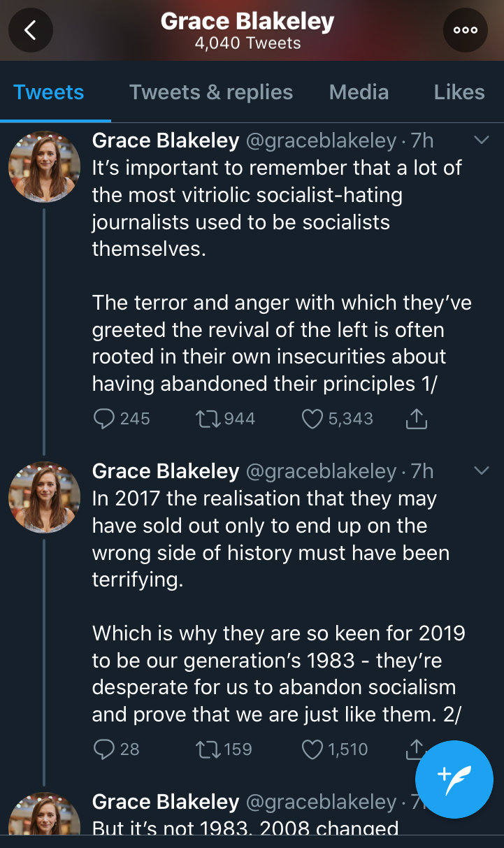
Task: Select the Likes tab
Action: (x=459, y=92)
